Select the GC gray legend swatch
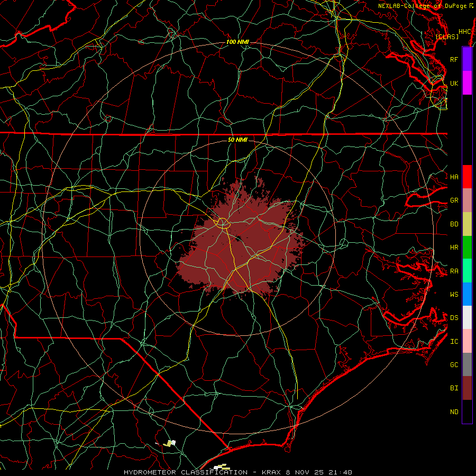The image size is (476, 476). [x=467, y=364]
